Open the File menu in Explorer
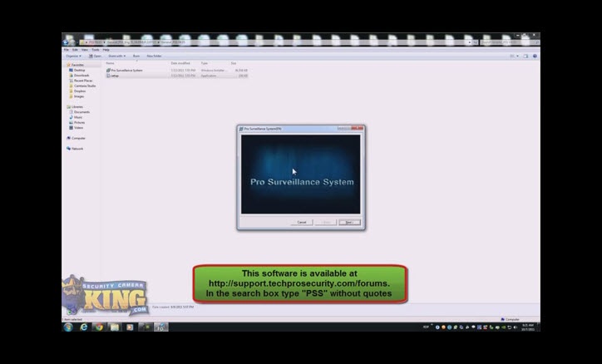The image size is (602, 364). (x=67, y=50)
